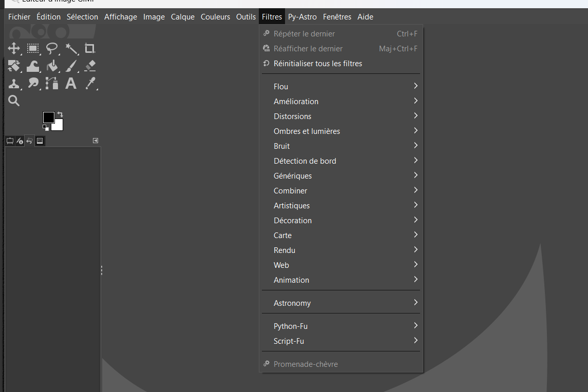This screenshot has height=392, width=588.
Task: Select the Move tool
Action: [14, 49]
